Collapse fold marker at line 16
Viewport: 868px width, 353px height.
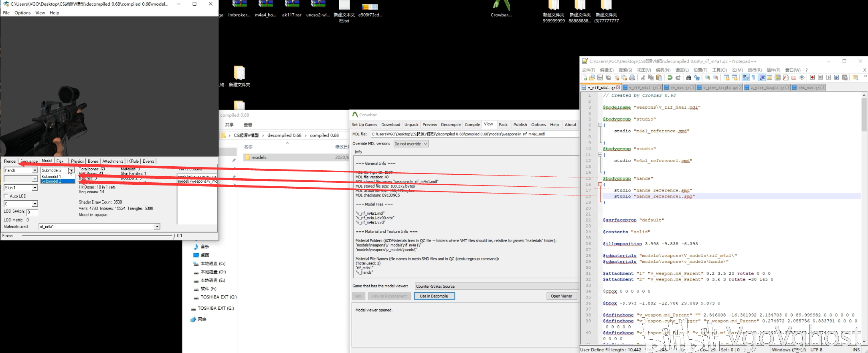click(x=600, y=184)
